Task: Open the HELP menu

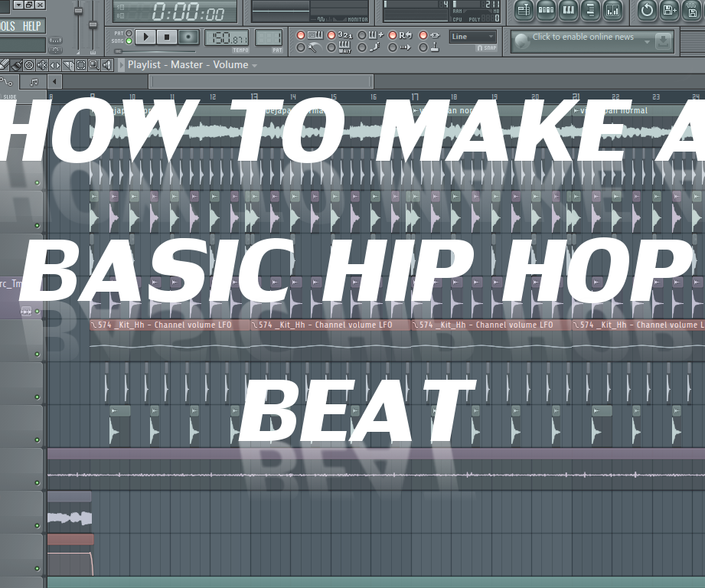Action: [32, 24]
